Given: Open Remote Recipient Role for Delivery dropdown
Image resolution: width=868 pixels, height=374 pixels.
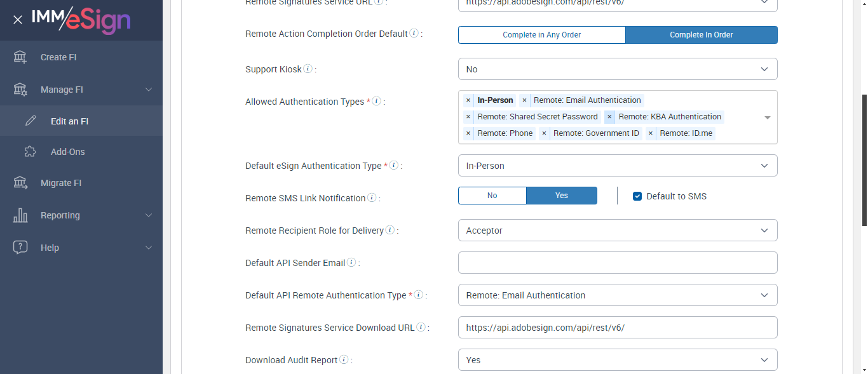Looking at the screenshot, I should [617, 230].
